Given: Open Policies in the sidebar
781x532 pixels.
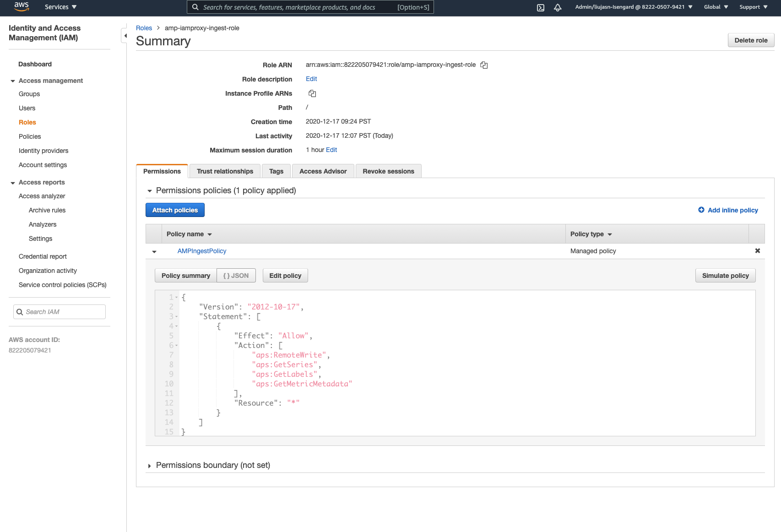Looking at the screenshot, I should point(30,136).
